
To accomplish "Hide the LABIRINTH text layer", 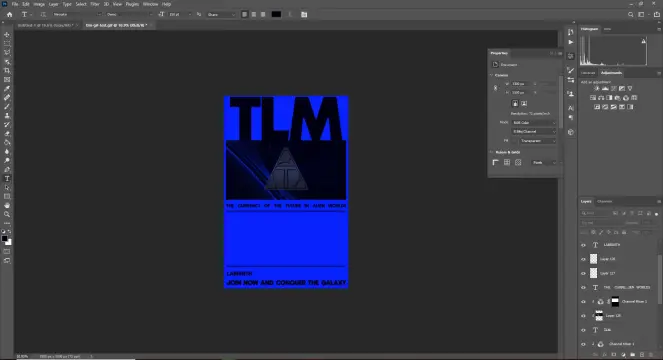I will point(584,245).
